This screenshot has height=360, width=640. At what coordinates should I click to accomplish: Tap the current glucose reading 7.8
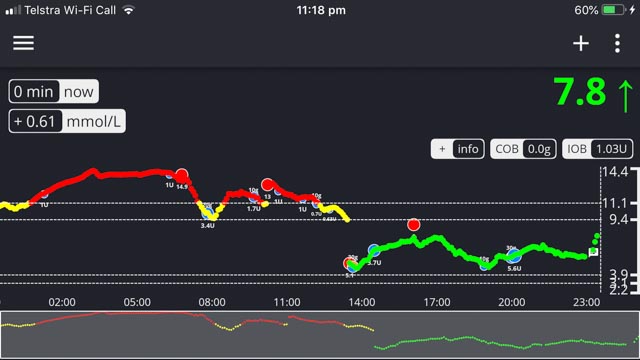pyautogui.click(x=580, y=92)
